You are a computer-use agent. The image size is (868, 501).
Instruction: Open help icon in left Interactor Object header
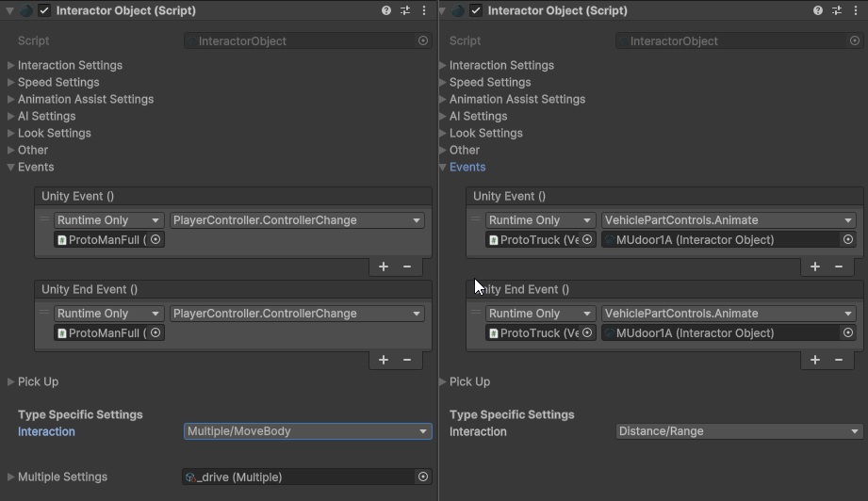(386, 10)
